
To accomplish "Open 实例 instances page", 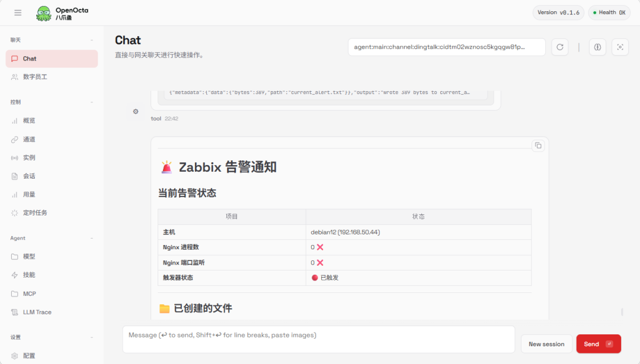I will tap(52, 158).
